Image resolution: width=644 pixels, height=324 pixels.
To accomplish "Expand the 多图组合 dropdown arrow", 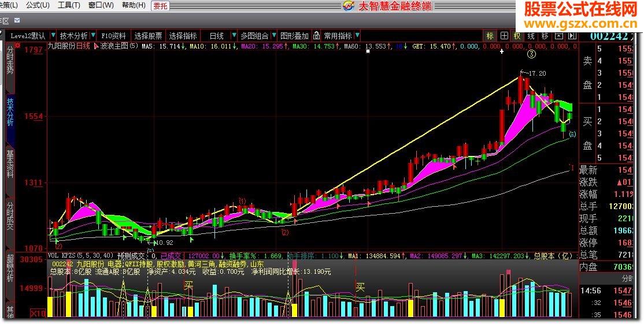I will pos(274,36).
